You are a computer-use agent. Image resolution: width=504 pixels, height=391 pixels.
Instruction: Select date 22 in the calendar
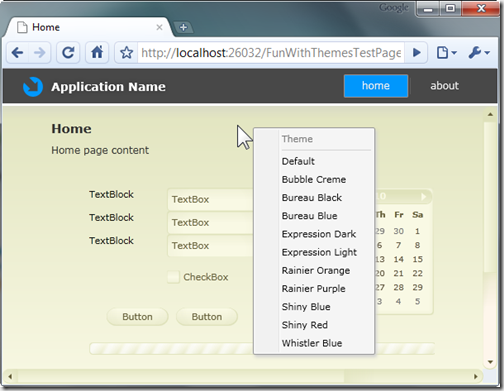pos(418,273)
